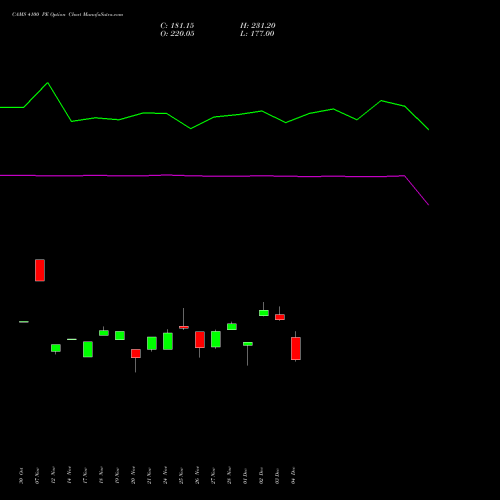Screen dimensions: 500x500
Task: Select the green candle for 21 Nov
Action: click(x=152, y=343)
